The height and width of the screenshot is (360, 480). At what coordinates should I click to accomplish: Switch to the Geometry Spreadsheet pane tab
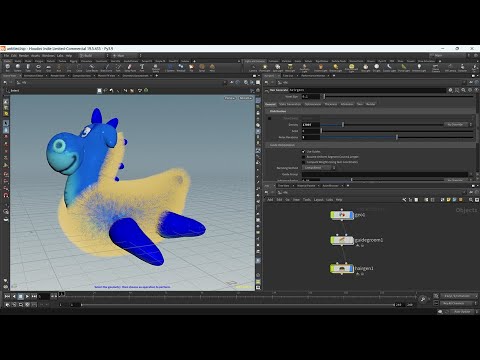pyautogui.click(x=135, y=76)
